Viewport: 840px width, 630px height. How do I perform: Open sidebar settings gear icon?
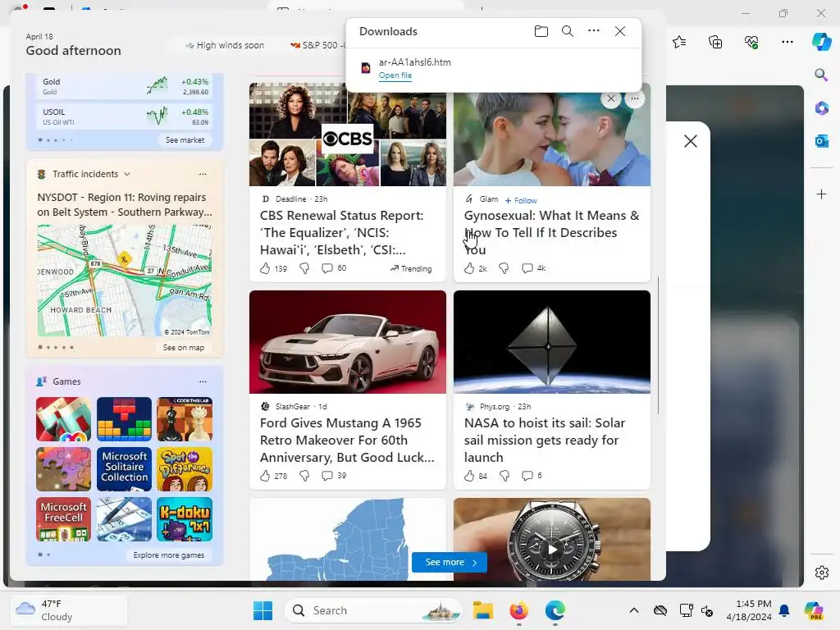[x=821, y=573]
